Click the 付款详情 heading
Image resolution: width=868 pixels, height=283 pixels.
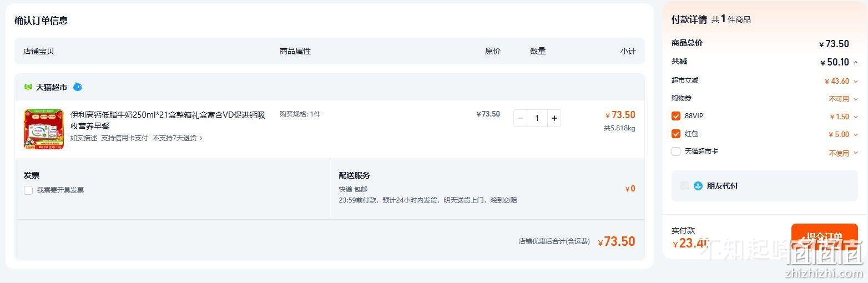tap(689, 19)
